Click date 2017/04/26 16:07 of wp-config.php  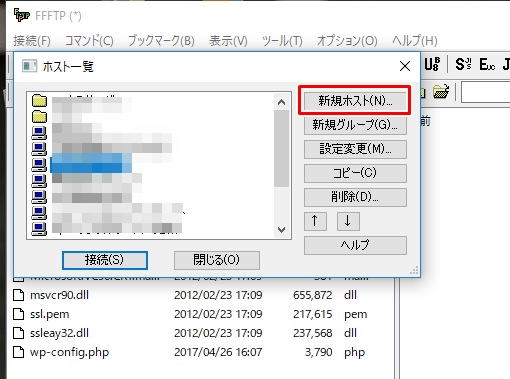pos(218,352)
